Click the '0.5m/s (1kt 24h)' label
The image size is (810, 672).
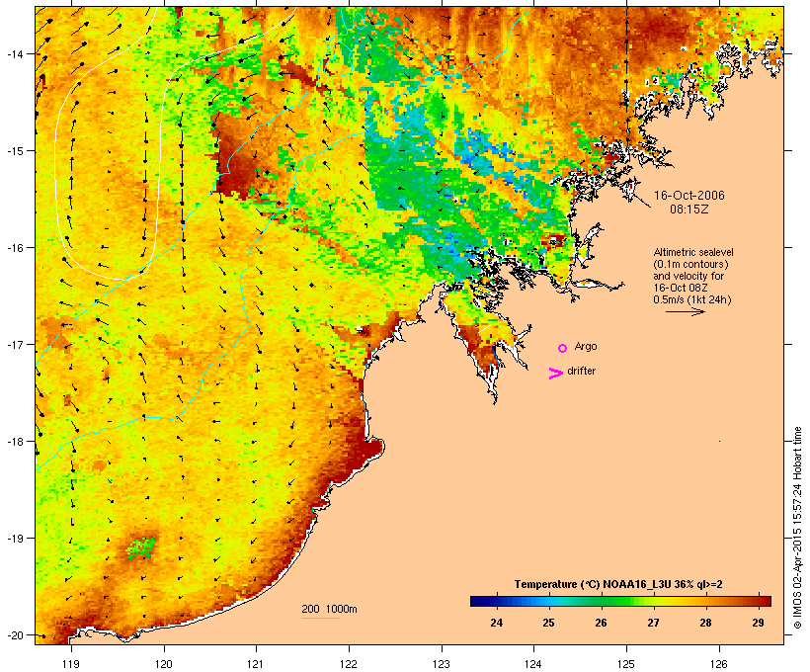tap(692, 299)
